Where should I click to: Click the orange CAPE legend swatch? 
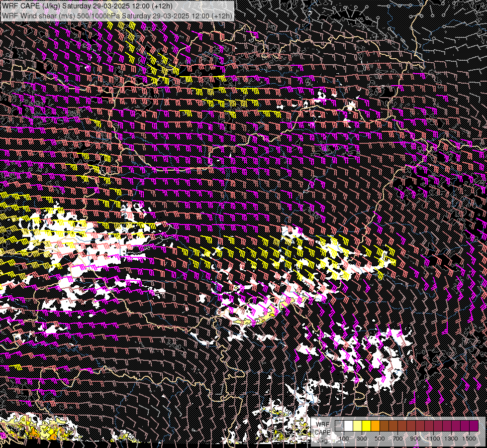pos(375,426)
